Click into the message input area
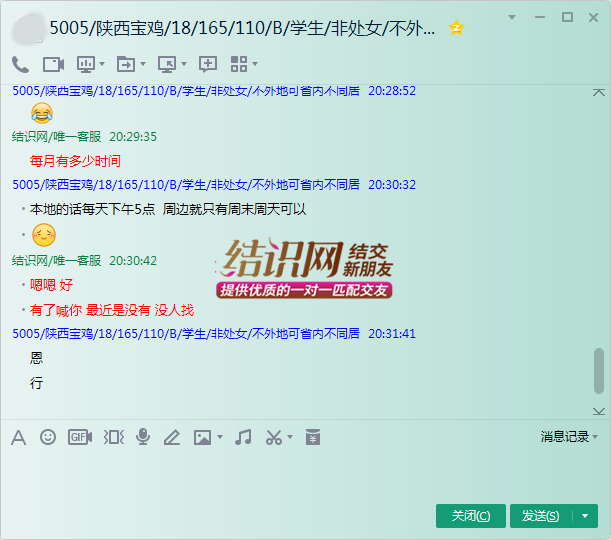This screenshot has height=540, width=611. pyautogui.click(x=304, y=473)
